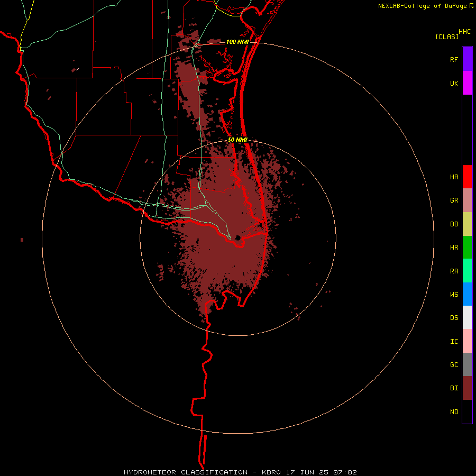Click the "BD" legend label
This screenshot has width=476, height=476.
454,224
